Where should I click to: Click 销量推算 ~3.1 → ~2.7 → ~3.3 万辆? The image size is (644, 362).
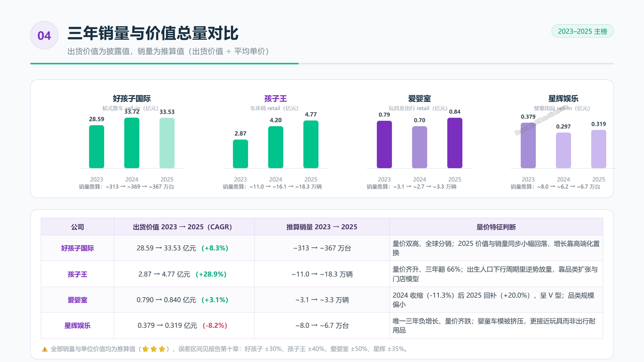click(x=412, y=187)
